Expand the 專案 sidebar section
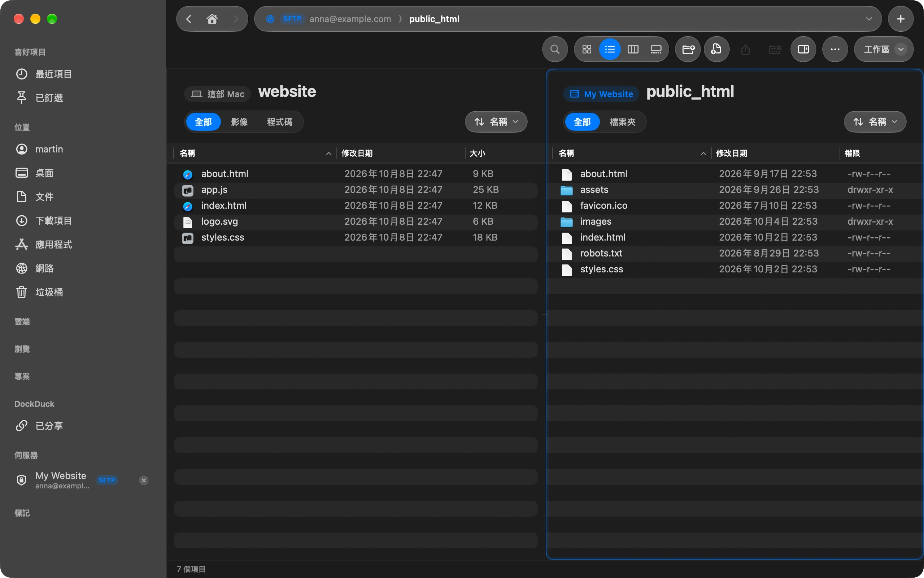 tap(22, 376)
